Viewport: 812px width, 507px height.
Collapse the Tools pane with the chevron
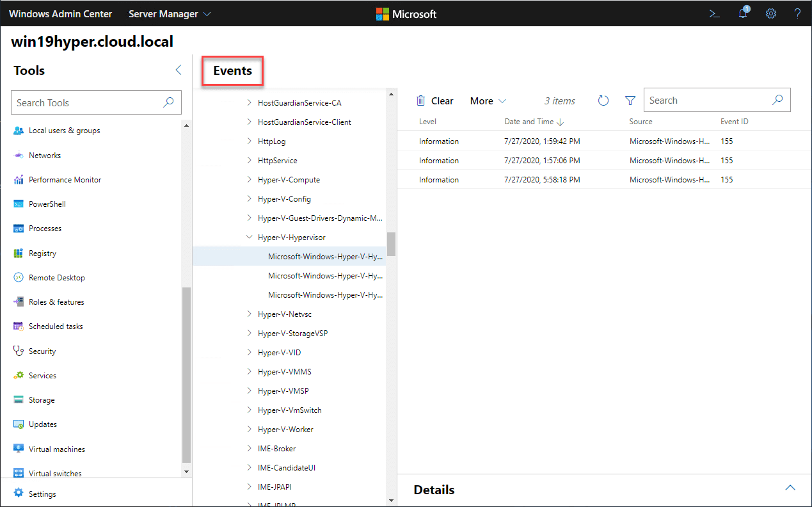pos(178,70)
